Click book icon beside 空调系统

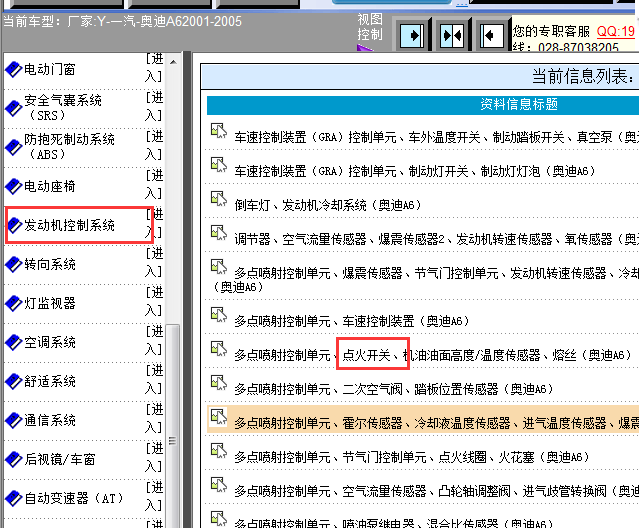[13, 342]
